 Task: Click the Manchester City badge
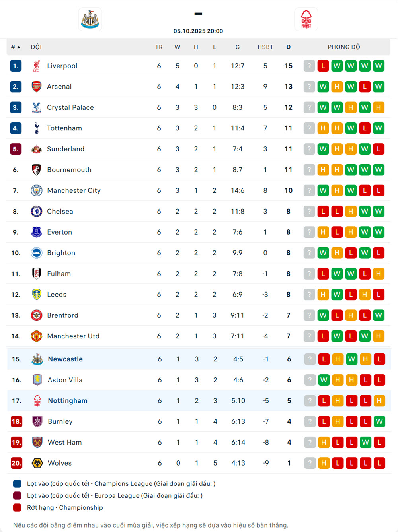[x=37, y=190]
